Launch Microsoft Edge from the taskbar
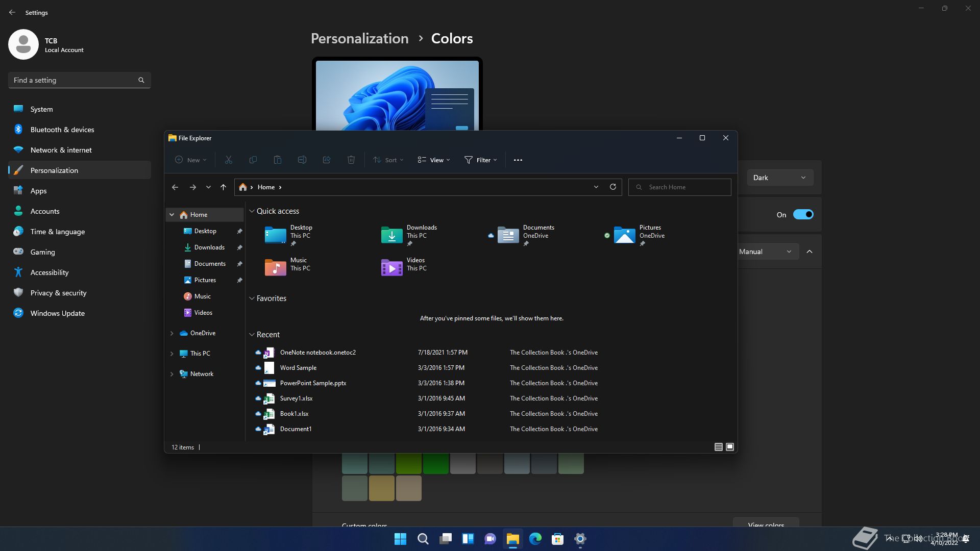 tap(535, 539)
